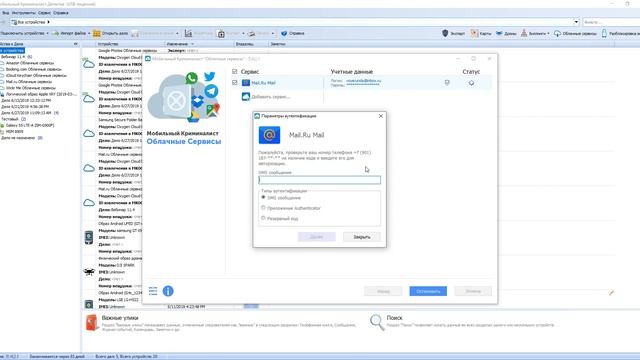This screenshot has height=360, width=640.
Task: Open the Сервис menu
Action: (x=44, y=13)
